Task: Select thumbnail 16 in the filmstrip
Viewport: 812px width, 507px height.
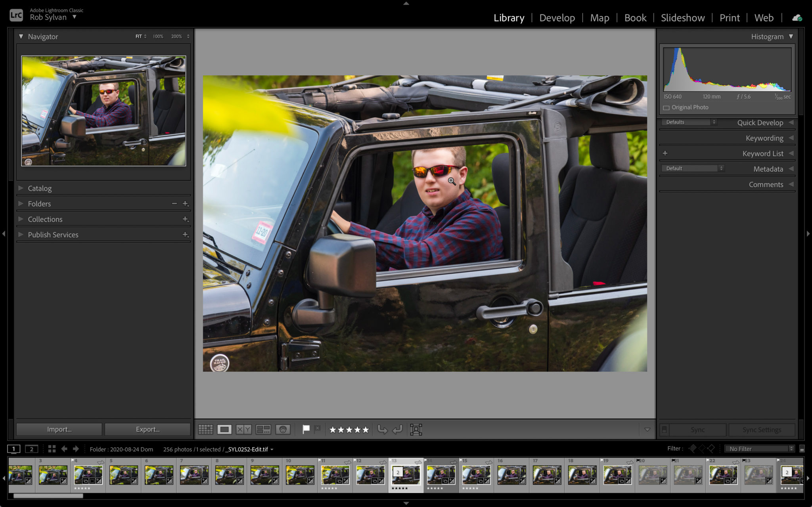Action: [511, 475]
